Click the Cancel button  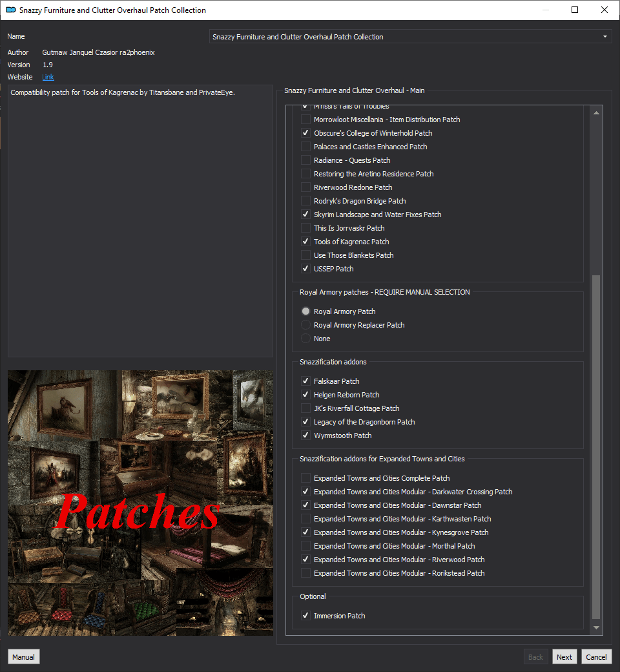pos(596,656)
